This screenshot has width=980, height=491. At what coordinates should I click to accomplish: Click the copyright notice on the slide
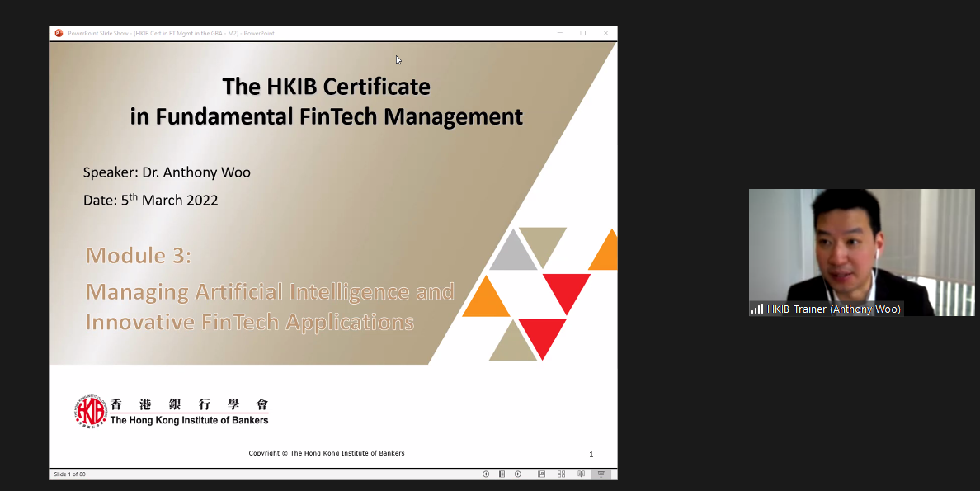[326, 454]
